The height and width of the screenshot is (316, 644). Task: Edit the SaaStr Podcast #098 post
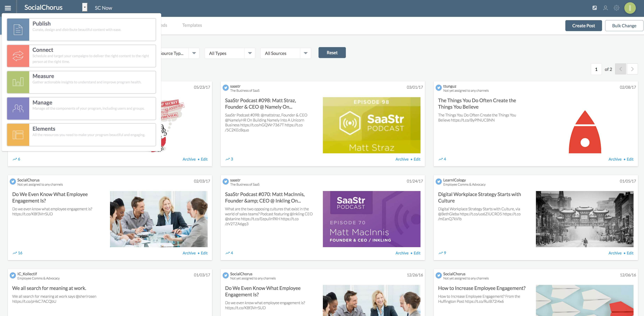tap(417, 159)
